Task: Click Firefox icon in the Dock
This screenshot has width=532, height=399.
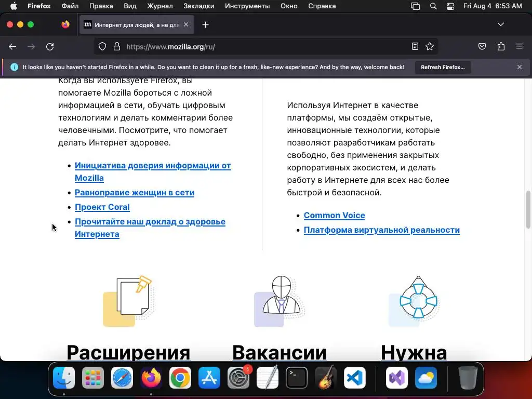Action: point(151,378)
